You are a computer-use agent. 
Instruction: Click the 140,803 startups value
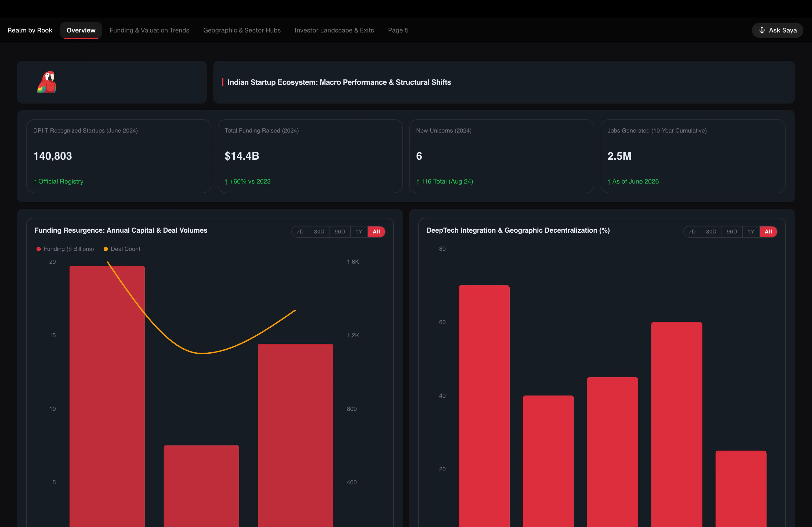(x=53, y=156)
